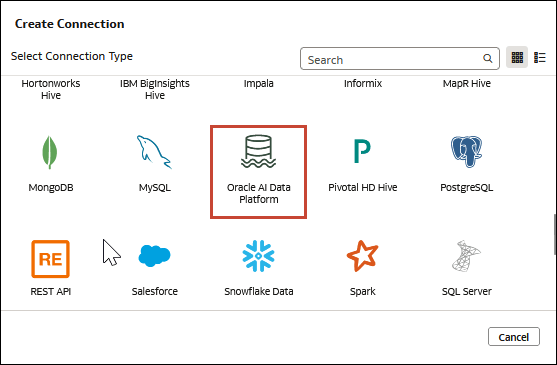This screenshot has width=557, height=365.
Task: Click the connection list scrollbar thumb
Action: pyautogui.click(x=555, y=234)
